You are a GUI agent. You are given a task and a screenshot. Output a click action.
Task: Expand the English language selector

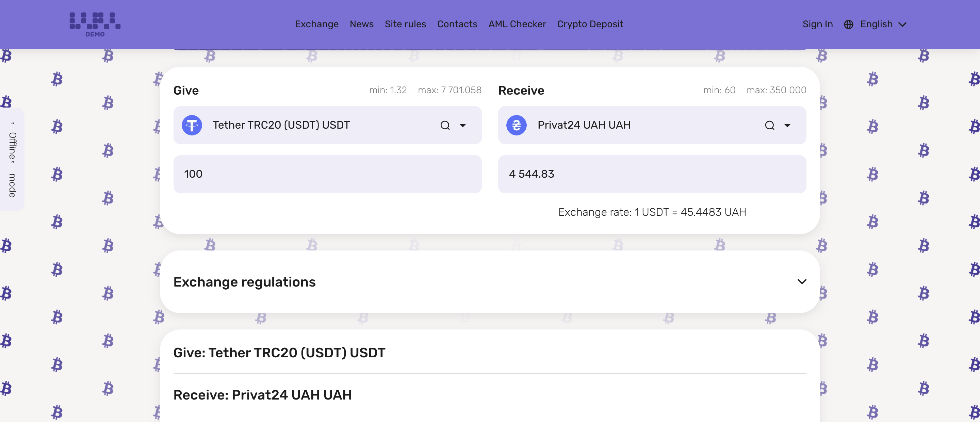pos(883,25)
